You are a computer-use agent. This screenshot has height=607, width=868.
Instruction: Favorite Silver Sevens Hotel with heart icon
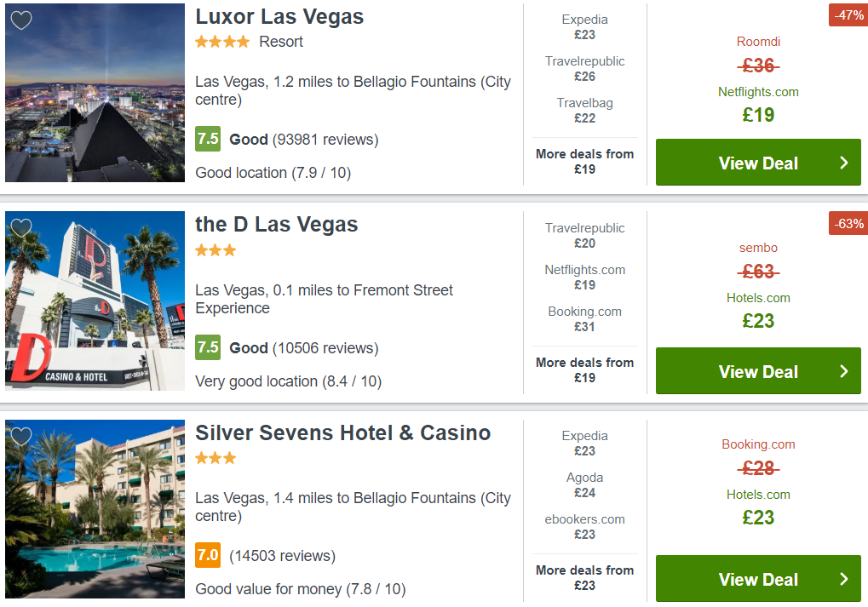[21, 437]
